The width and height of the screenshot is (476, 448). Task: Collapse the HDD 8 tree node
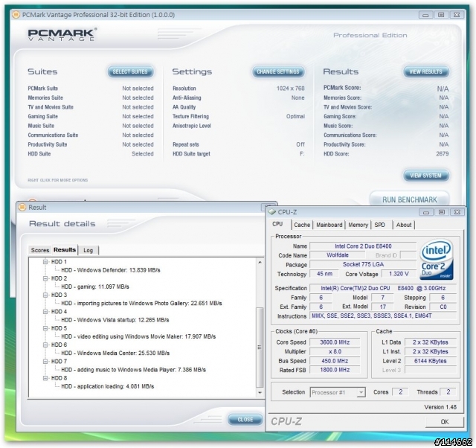[x=45, y=378]
